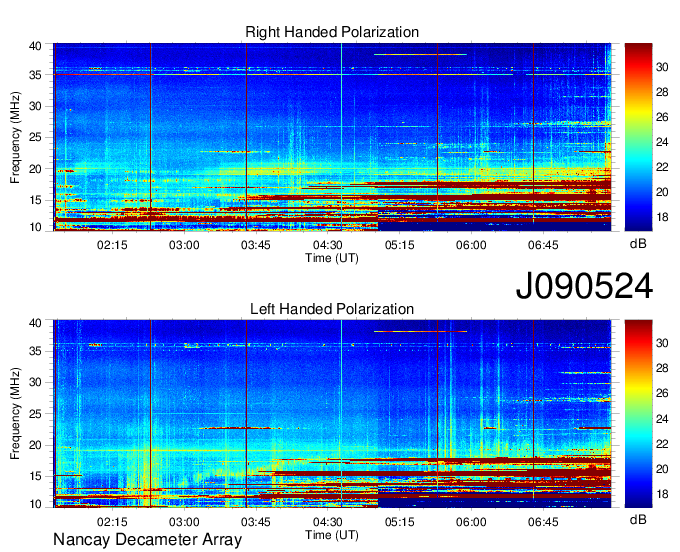Click 26 dB value on bottom color bar

point(662,394)
